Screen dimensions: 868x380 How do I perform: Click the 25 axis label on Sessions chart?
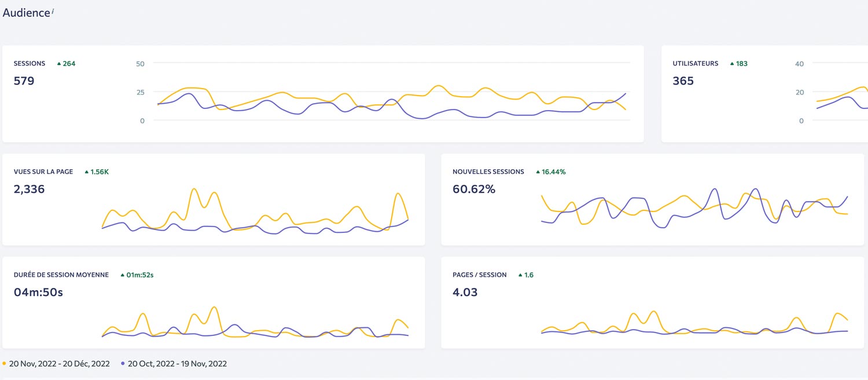click(x=140, y=92)
